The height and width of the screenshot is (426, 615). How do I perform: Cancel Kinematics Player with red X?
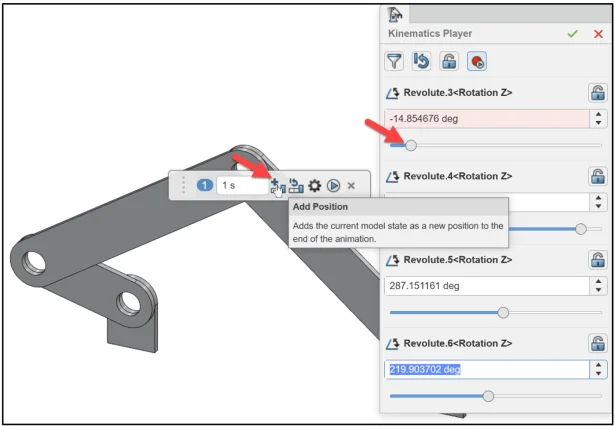point(598,33)
